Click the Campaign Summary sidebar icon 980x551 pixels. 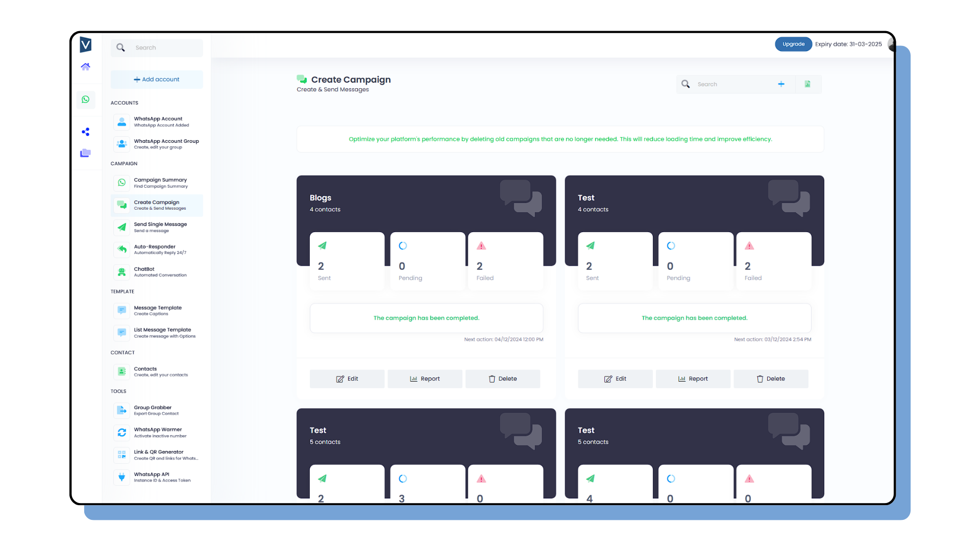pyautogui.click(x=122, y=182)
